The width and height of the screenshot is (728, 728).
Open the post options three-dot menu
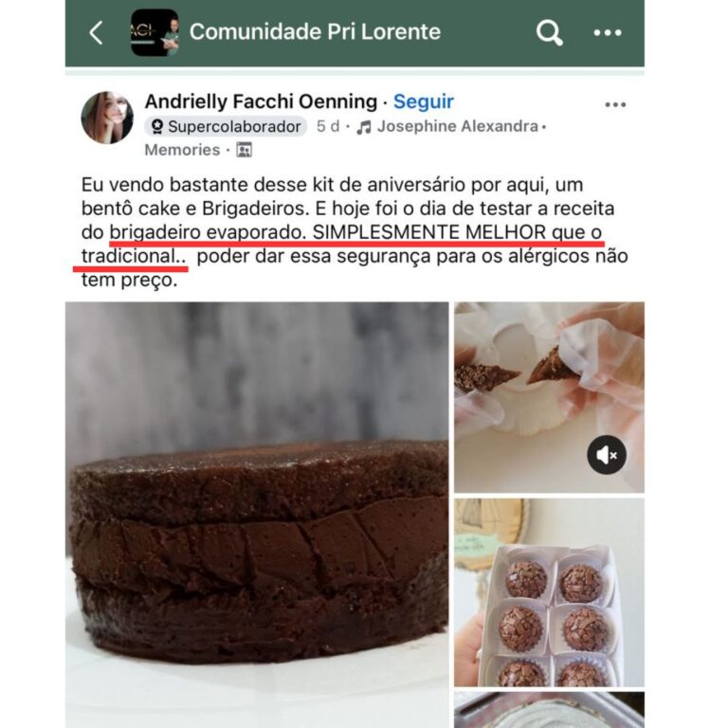[x=615, y=105]
